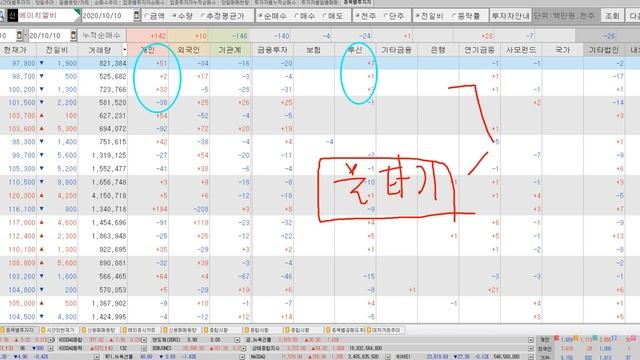Screen dimensions: 640x360
Task: Click the magnifier search icon by the stock field
Action: pyautogui.click(x=2, y=16)
